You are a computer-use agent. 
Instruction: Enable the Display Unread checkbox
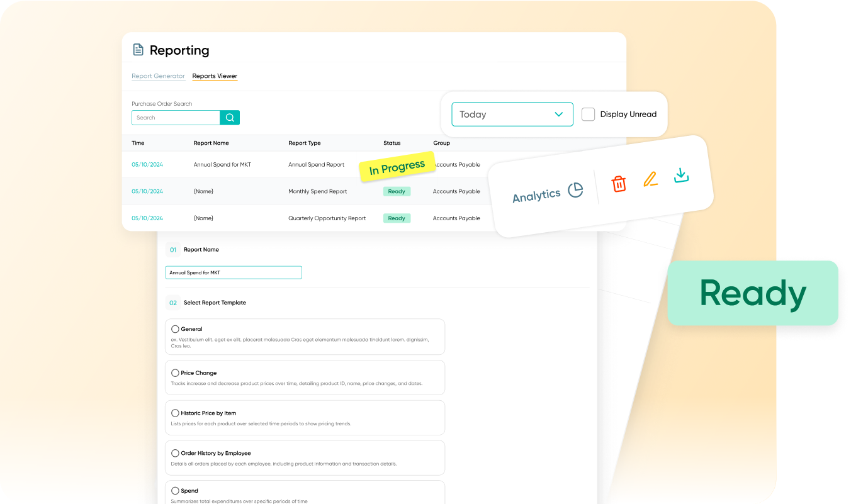point(588,115)
